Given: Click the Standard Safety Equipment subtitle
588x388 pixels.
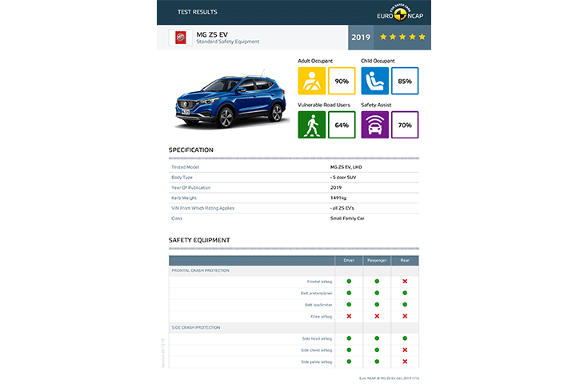Looking at the screenshot, I should pyautogui.click(x=228, y=42).
